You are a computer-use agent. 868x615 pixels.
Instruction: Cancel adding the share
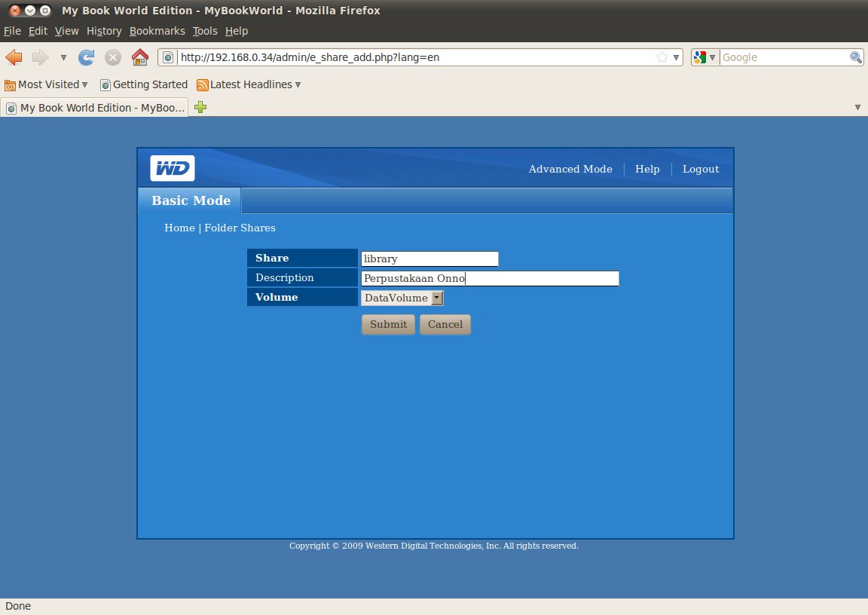pyautogui.click(x=445, y=324)
